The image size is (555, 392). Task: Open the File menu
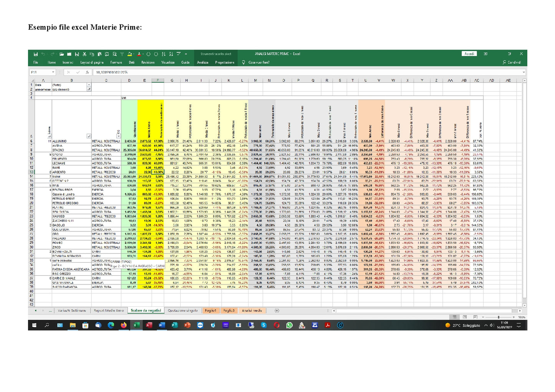point(36,62)
